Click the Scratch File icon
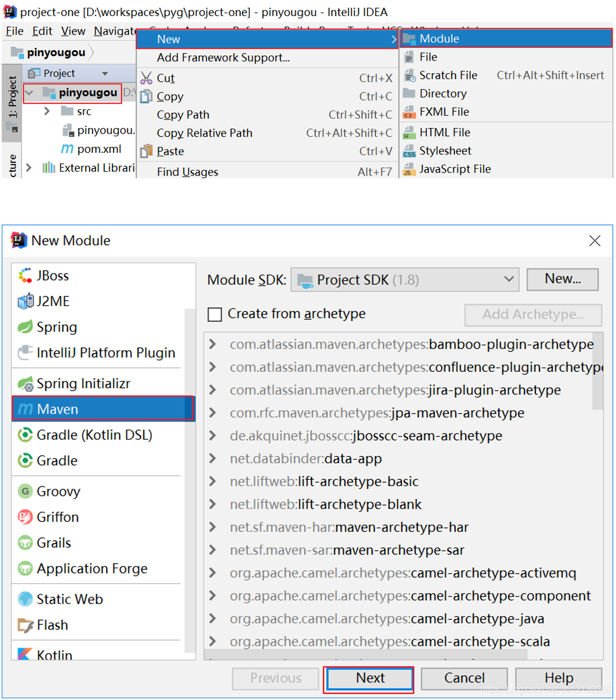Viewport: 616px width, 700px height. (409, 76)
